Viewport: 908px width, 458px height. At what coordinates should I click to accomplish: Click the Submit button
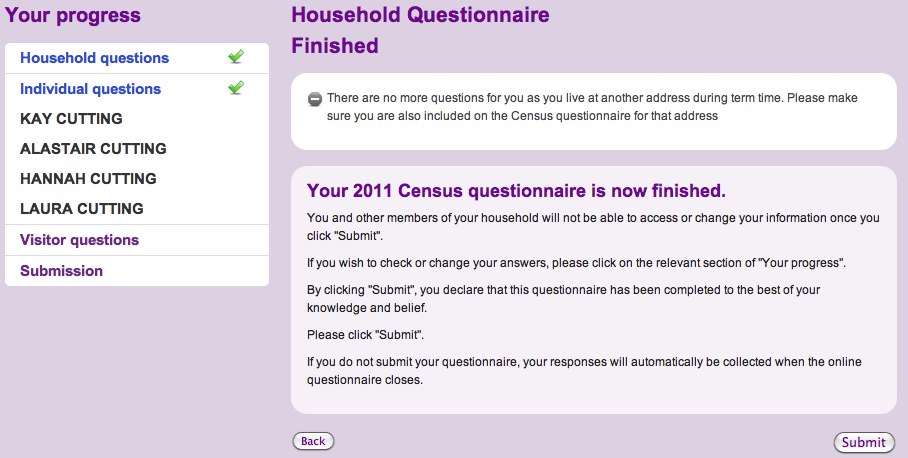click(x=863, y=442)
